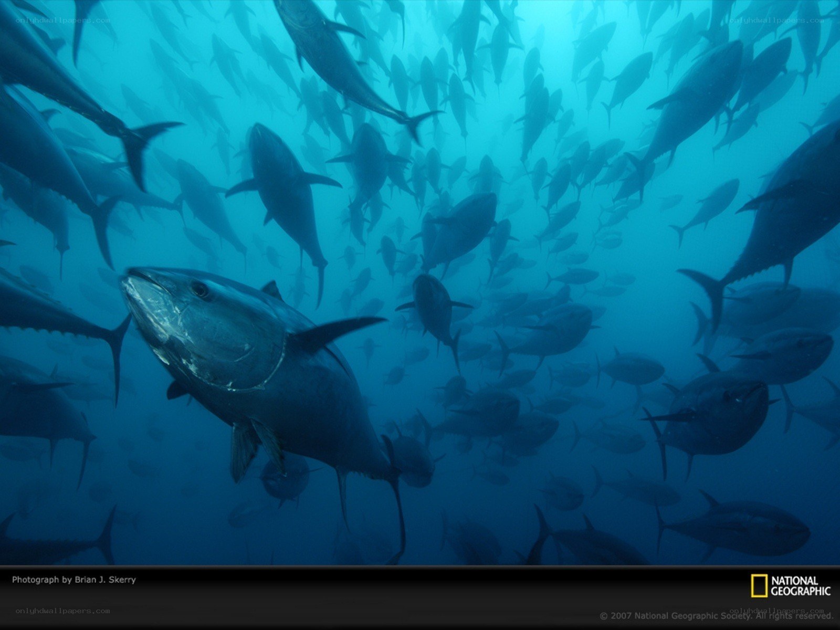Click the yellow National Geographic frame logo
The width and height of the screenshot is (840, 630).
pos(759,586)
